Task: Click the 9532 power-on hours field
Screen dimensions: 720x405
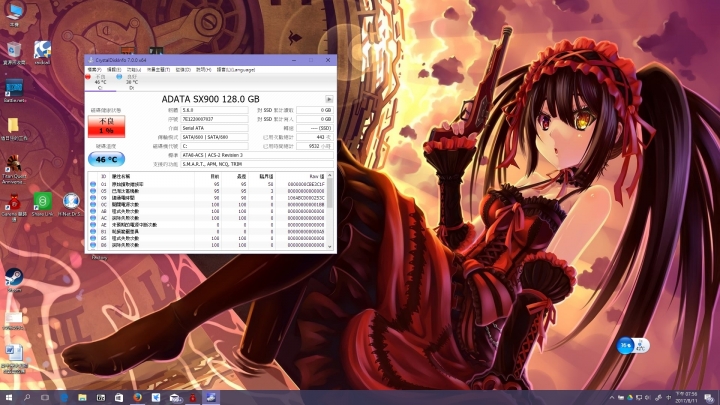Action: 315,146
